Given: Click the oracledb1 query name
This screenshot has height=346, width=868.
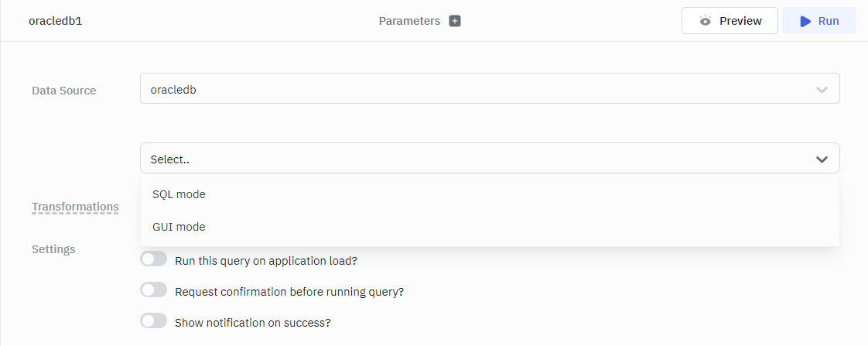Looking at the screenshot, I should [x=50, y=21].
